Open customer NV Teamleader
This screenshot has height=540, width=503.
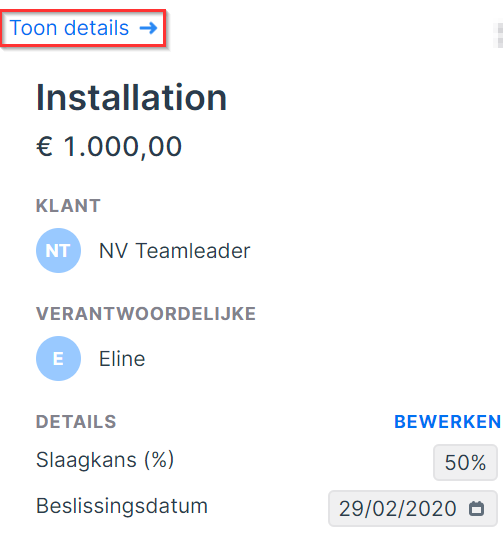click(174, 250)
